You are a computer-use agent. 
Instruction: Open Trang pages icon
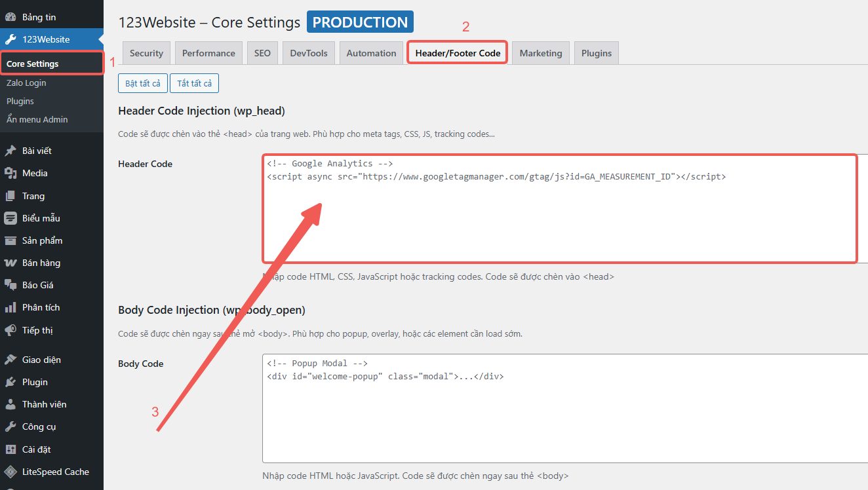[x=10, y=196]
